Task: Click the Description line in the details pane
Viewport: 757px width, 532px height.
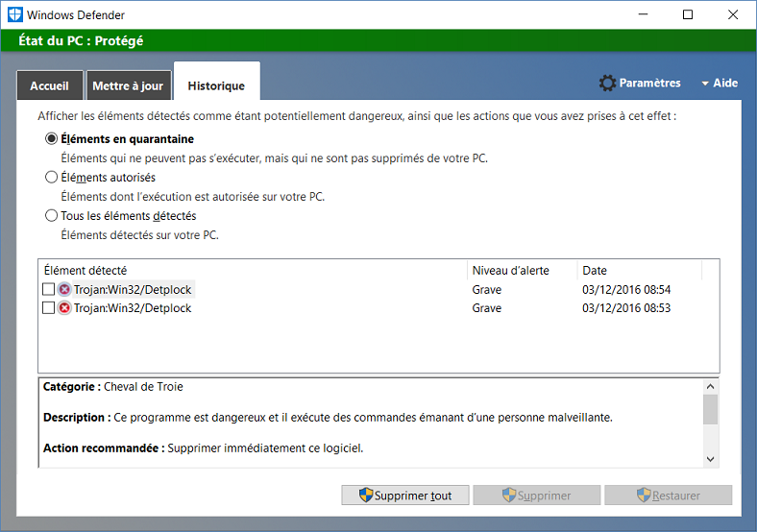Action: (328, 417)
